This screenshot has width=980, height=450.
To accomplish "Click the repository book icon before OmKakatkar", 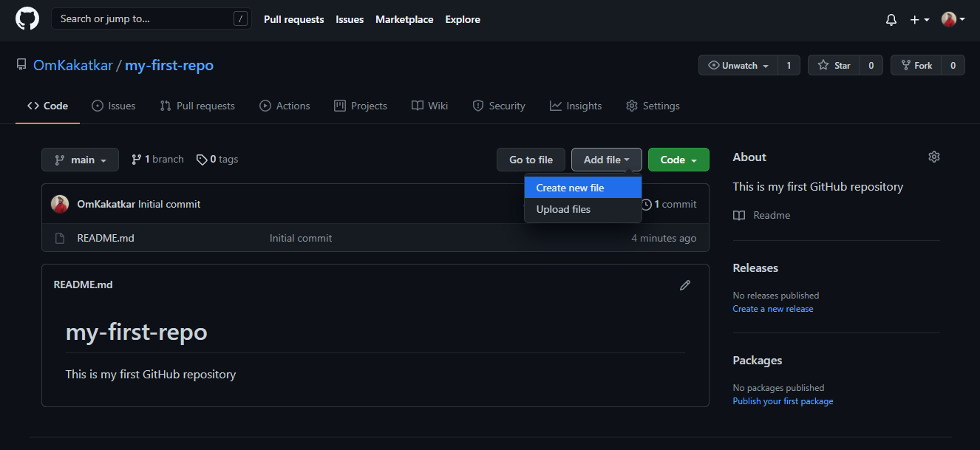I will click(x=21, y=65).
